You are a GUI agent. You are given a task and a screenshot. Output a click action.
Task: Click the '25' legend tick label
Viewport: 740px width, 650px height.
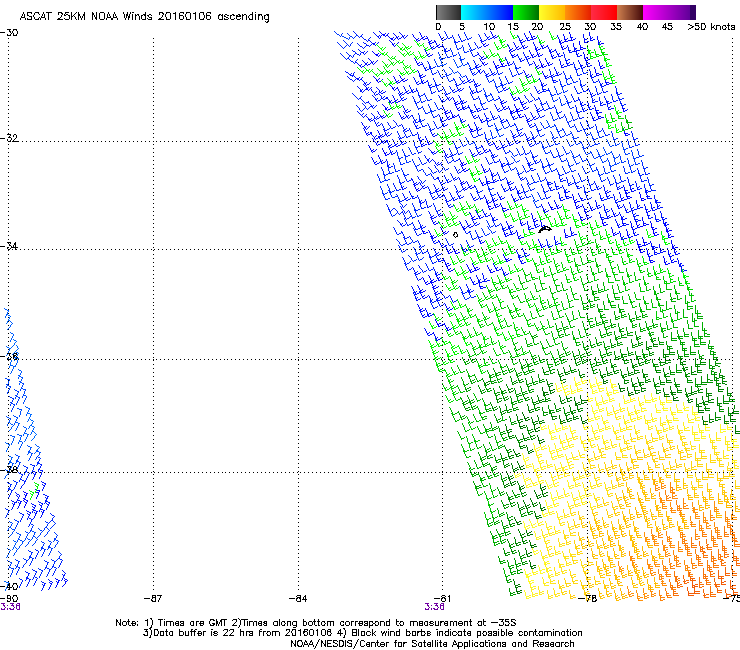click(565, 27)
